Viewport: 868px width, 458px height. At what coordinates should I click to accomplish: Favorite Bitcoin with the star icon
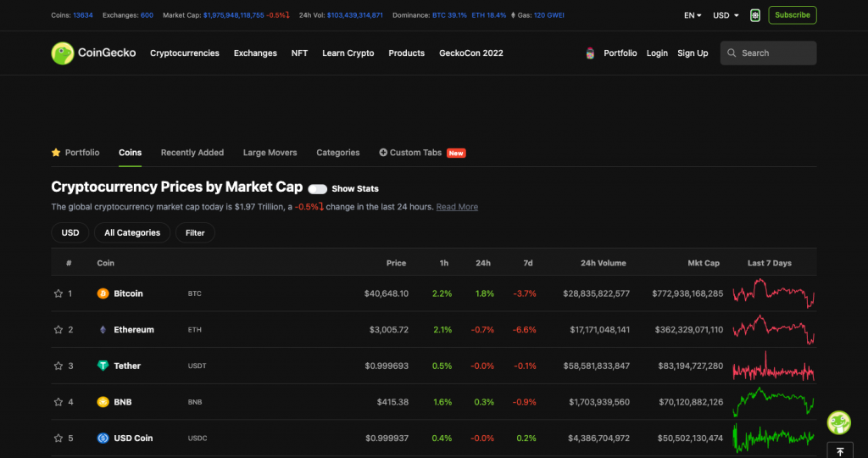click(58, 293)
